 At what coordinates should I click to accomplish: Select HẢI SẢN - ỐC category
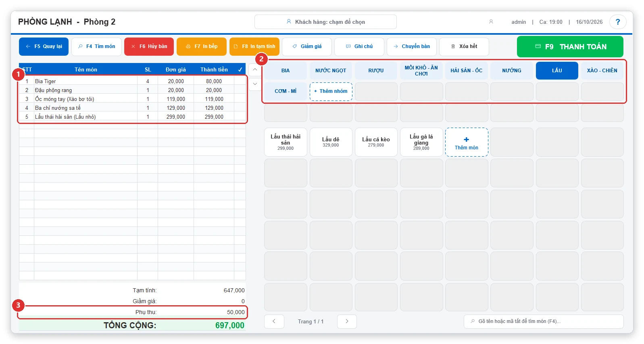point(466,71)
